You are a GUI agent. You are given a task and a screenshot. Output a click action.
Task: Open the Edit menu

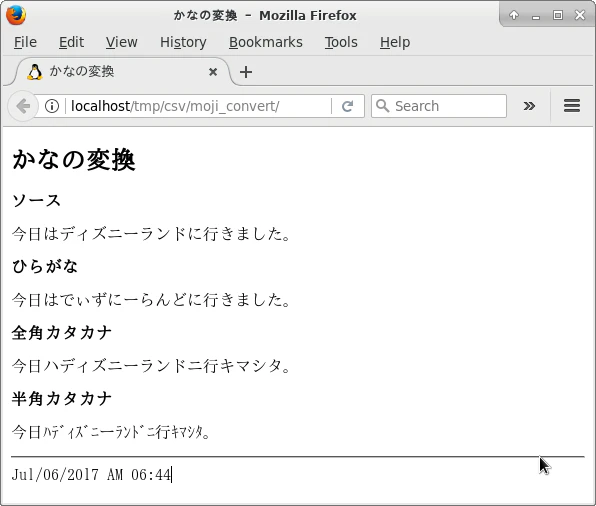click(71, 42)
